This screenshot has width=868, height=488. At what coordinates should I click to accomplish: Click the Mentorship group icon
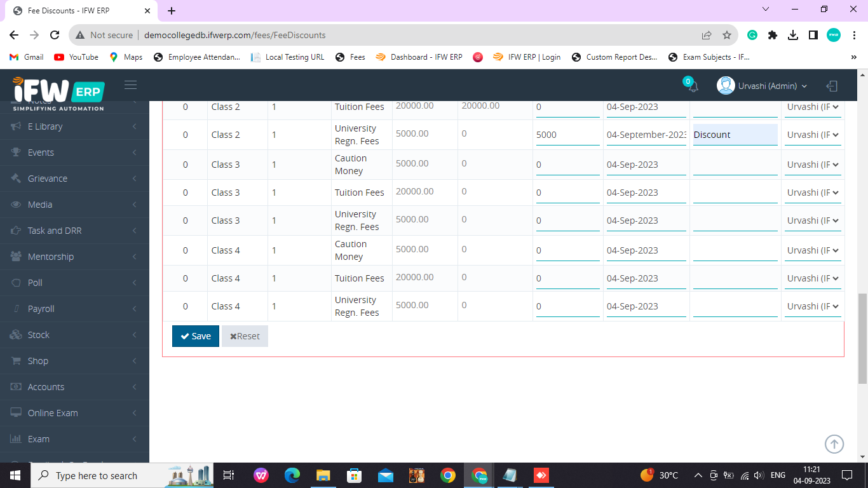click(x=16, y=257)
